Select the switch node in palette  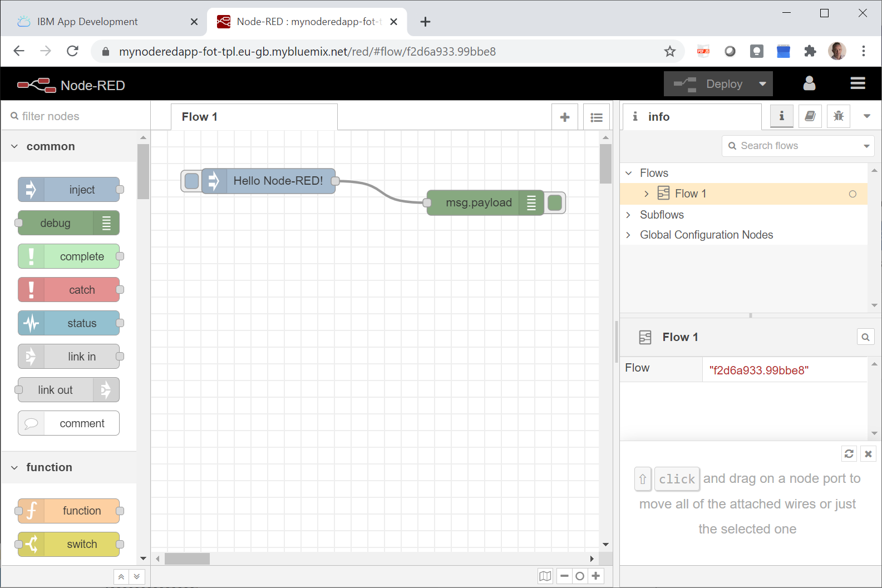point(69,544)
